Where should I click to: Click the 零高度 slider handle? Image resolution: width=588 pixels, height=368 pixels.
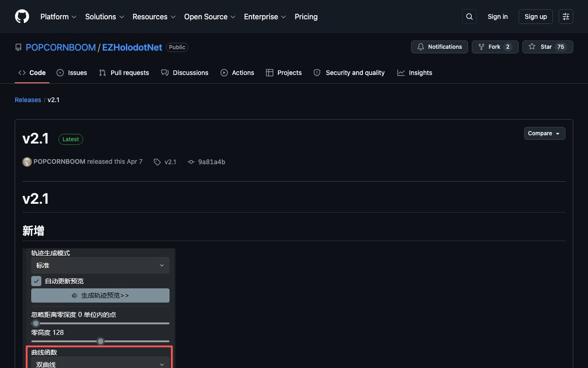pos(101,341)
